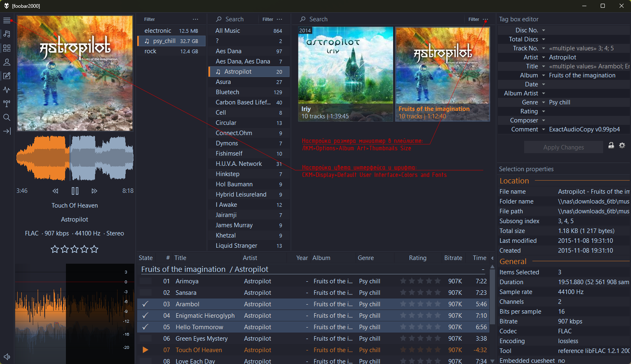The height and width of the screenshot is (364, 631).
Task: Click the pulse waveform sidebar icon
Action: click(7, 90)
